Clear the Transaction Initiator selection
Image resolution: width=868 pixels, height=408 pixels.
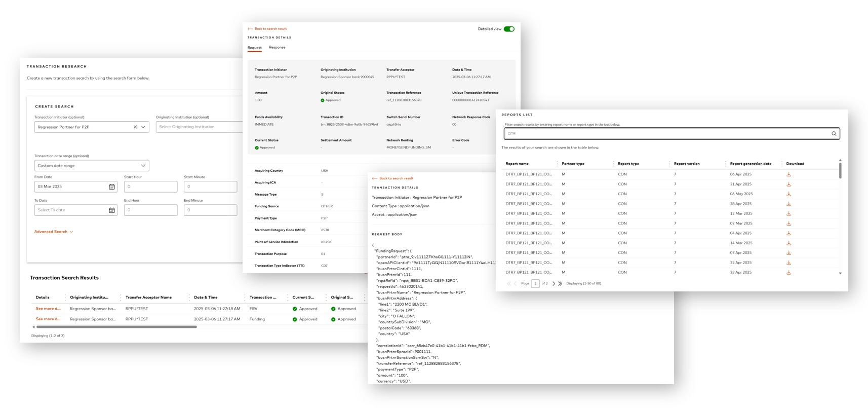point(135,127)
